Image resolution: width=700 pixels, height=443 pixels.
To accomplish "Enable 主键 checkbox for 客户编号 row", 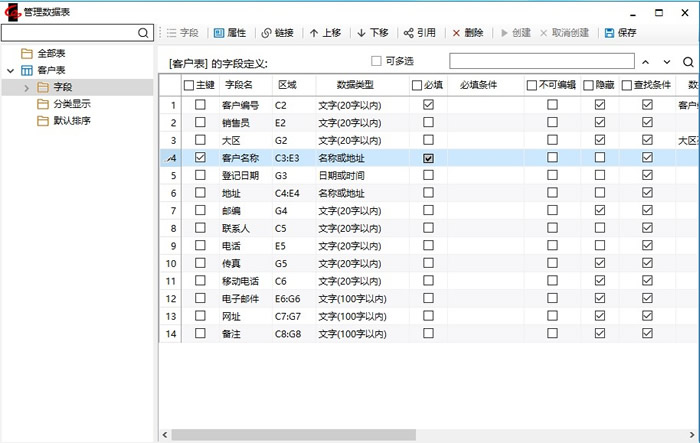I will coord(201,105).
